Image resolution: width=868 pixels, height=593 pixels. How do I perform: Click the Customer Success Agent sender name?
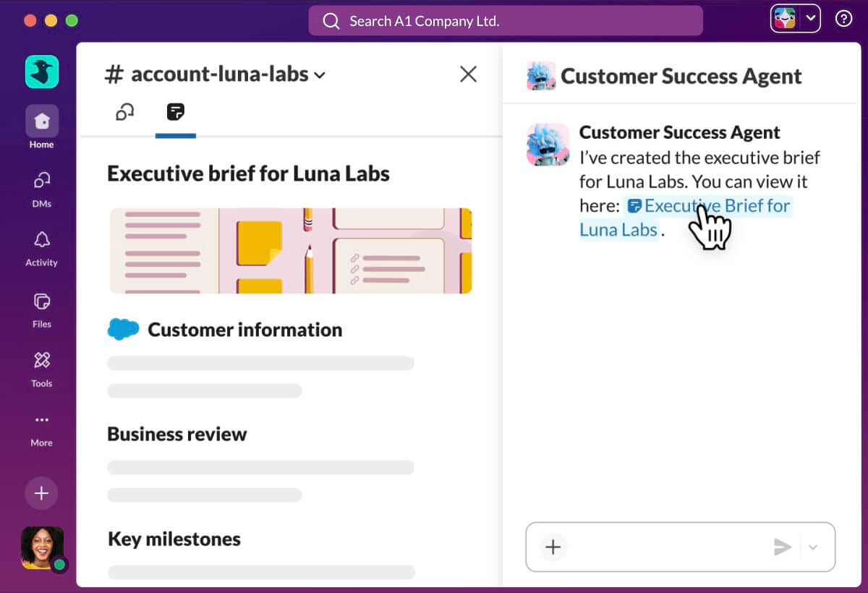680,132
